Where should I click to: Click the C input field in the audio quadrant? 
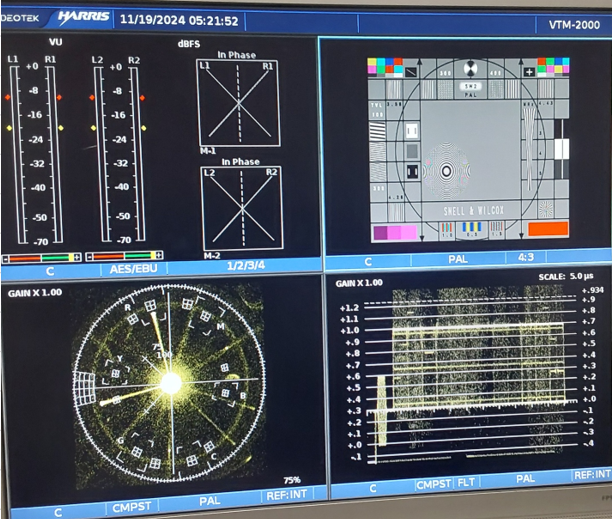click(x=50, y=271)
